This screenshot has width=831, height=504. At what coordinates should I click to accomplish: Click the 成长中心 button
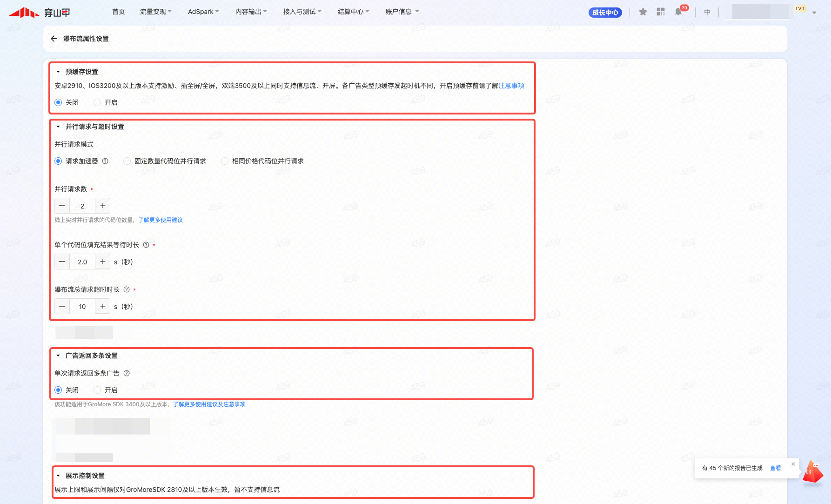pyautogui.click(x=605, y=13)
